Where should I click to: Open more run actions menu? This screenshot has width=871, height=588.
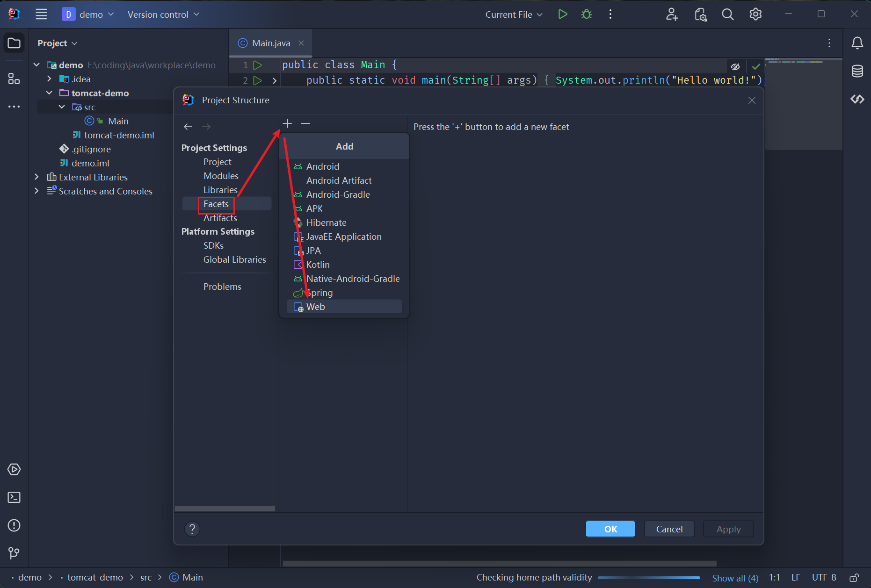coord(610,14)
